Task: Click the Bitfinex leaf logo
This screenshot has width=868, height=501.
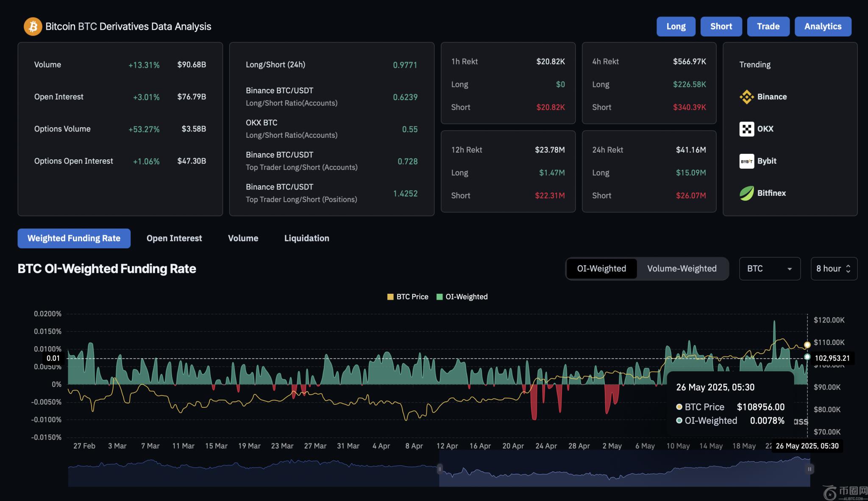Action: tap(746, 193)
